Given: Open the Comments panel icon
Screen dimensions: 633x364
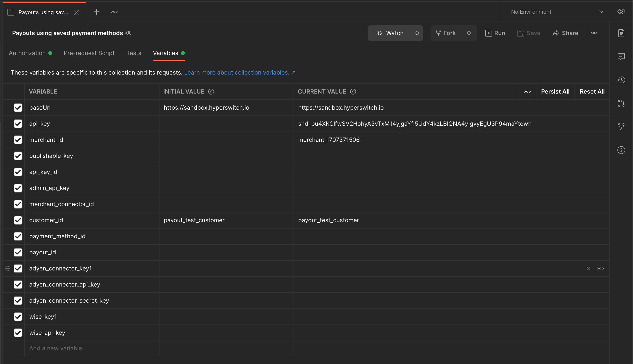Looking at the screenshot, I should pos(621,56).
